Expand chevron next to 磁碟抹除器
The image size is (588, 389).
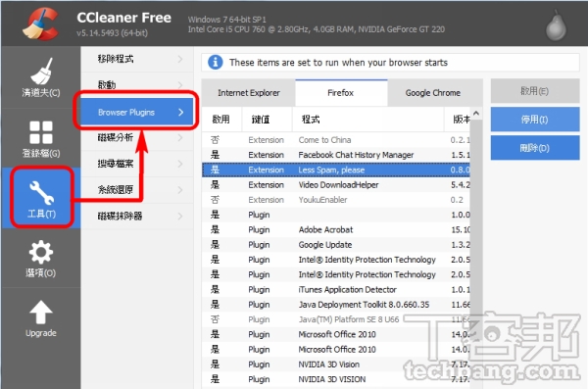coord(180,217)
